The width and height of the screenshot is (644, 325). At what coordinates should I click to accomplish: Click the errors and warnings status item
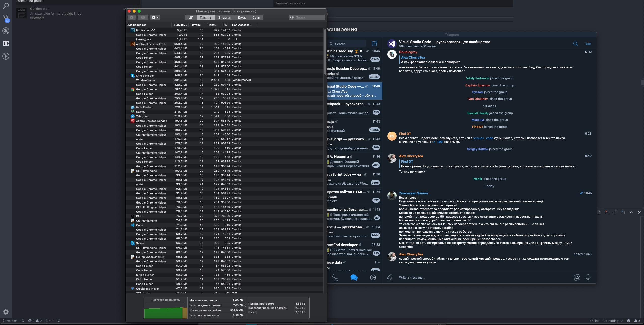pos(35,321)
